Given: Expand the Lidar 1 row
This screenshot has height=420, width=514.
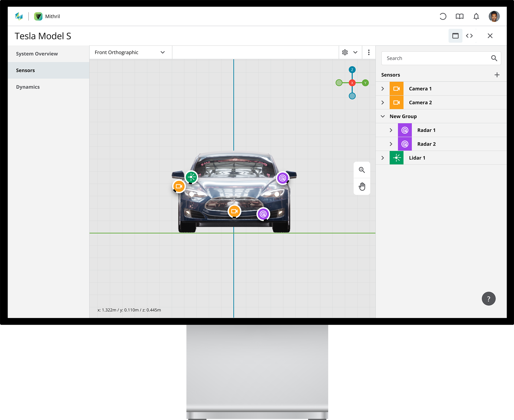Looking at the screenshot, I should point(383,158).
